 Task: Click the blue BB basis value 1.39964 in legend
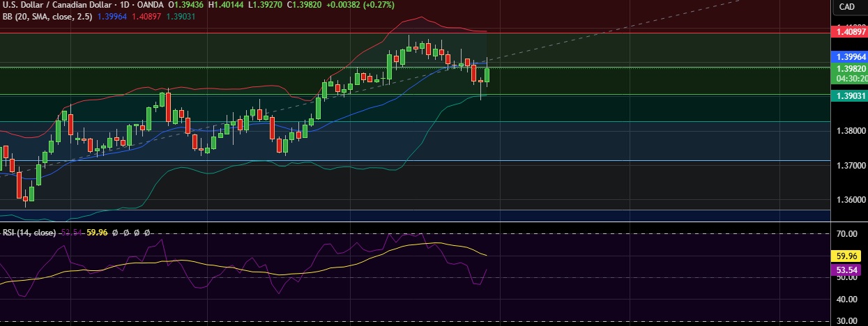coord(112,16)
